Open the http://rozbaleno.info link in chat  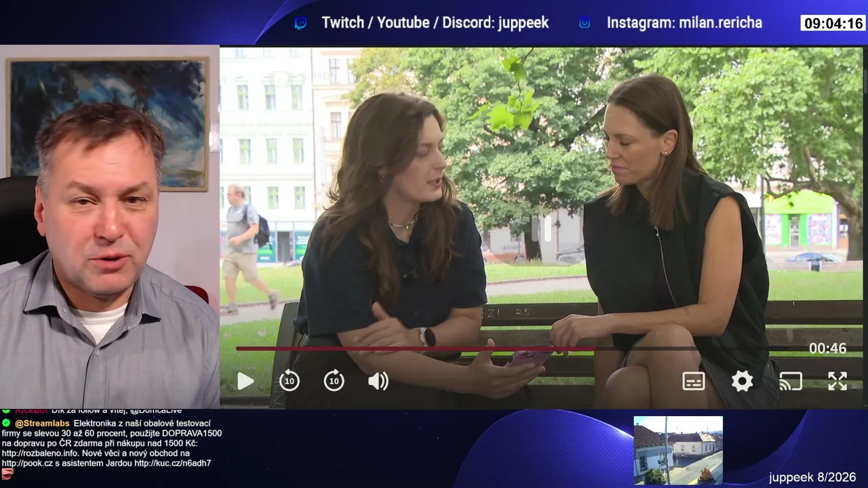[x=38, y=453]
